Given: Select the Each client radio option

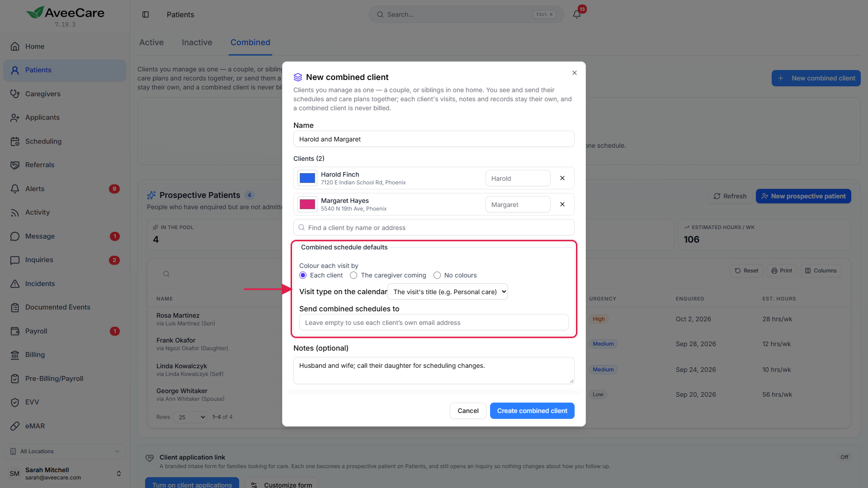Looking at the screenshot, I should pos(303,275).
